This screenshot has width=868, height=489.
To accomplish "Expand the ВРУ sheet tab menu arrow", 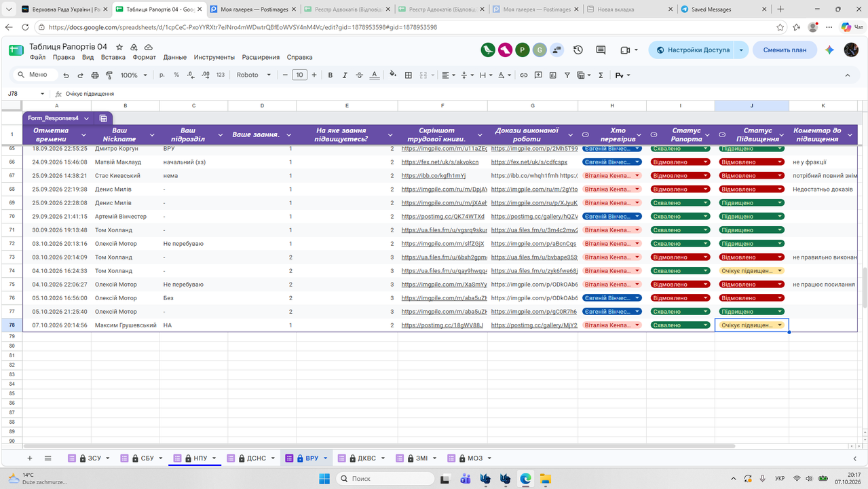I will (x=325, y=458).
